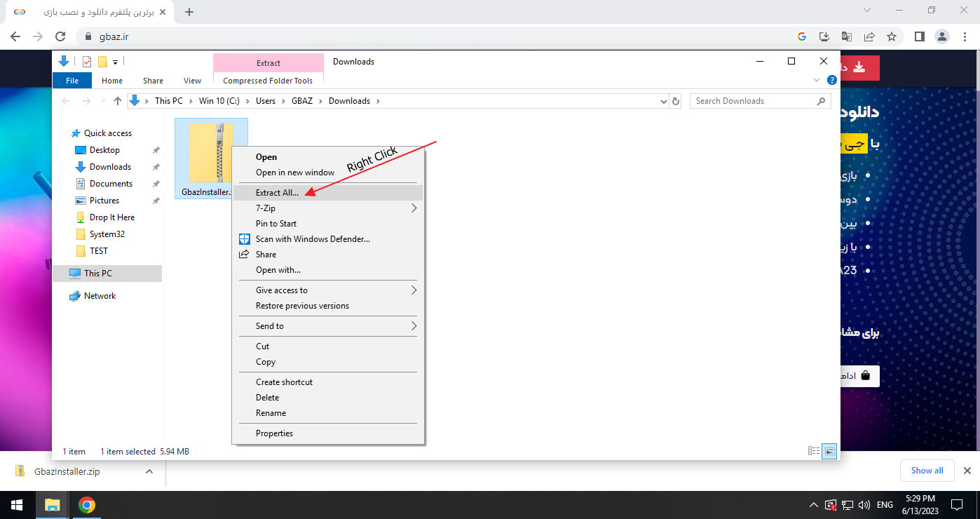Screen dimensions: 980x519
Task: Open GbazInstaller.zip download options chevron
Action: 149,472
